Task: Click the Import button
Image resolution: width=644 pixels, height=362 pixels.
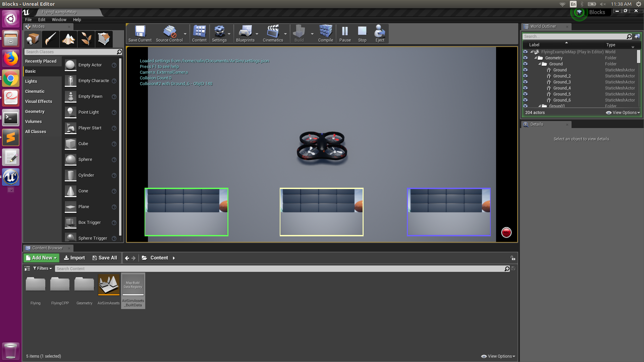Action: click(74, 258)
